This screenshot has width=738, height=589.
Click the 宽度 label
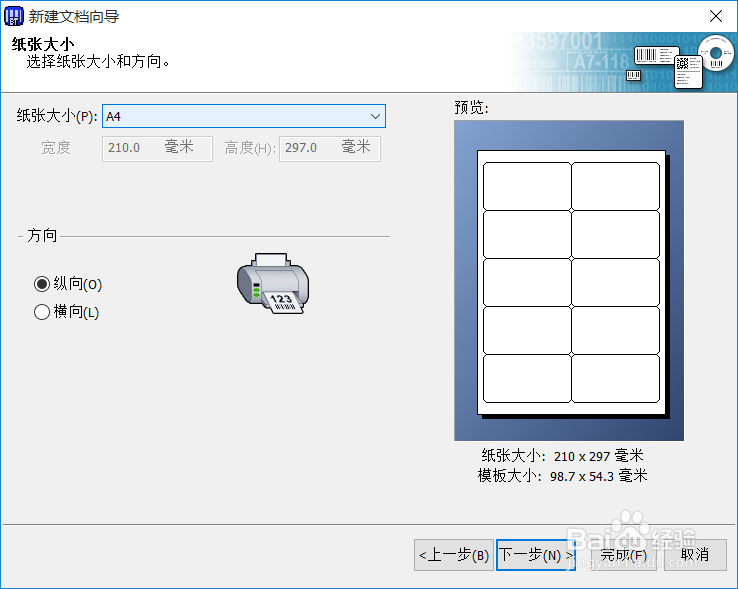[x=56, y=148]
